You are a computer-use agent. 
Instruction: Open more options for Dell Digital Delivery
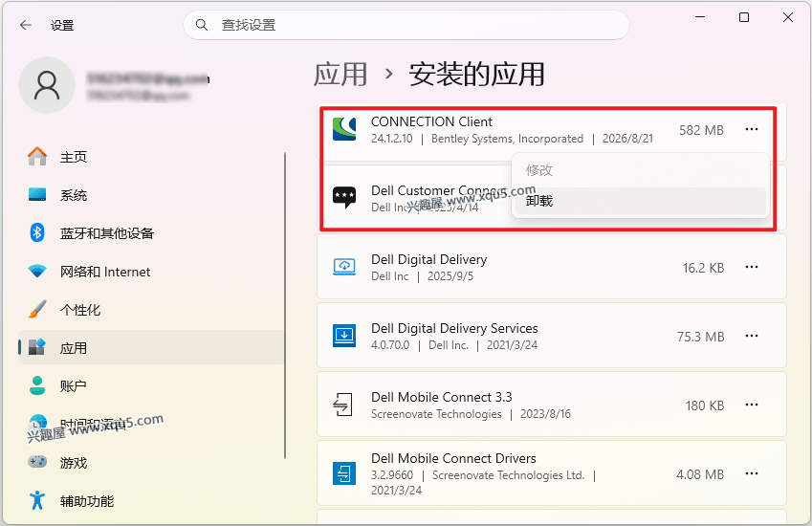[x=752, y=267]
